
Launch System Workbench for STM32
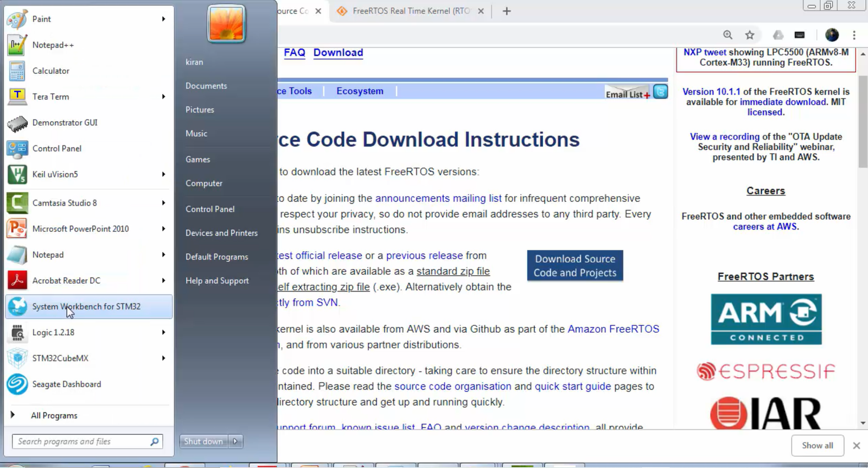pos(89,307)
